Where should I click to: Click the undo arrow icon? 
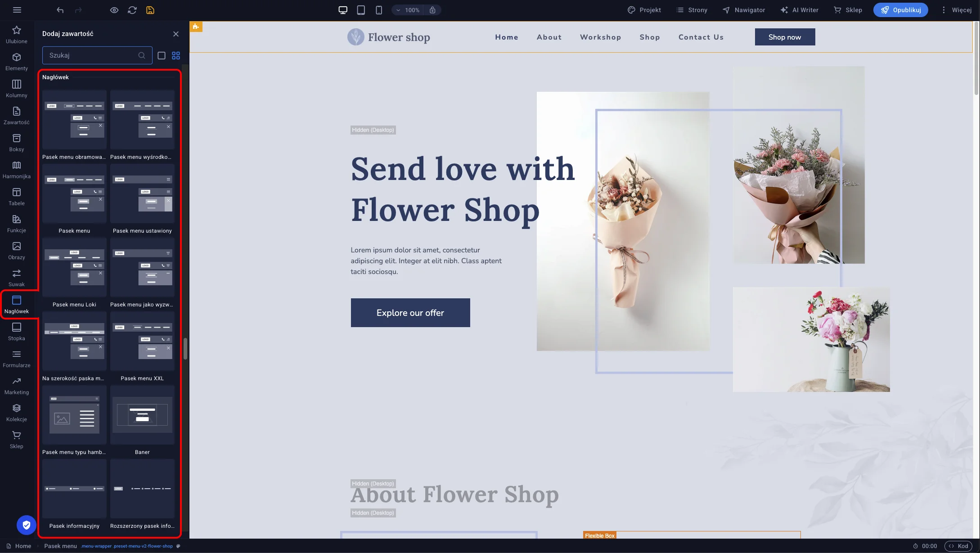[60, 10]
